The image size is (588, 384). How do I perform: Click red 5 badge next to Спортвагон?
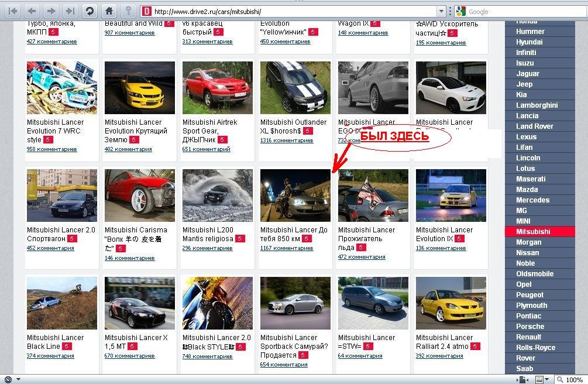point(73,239)
